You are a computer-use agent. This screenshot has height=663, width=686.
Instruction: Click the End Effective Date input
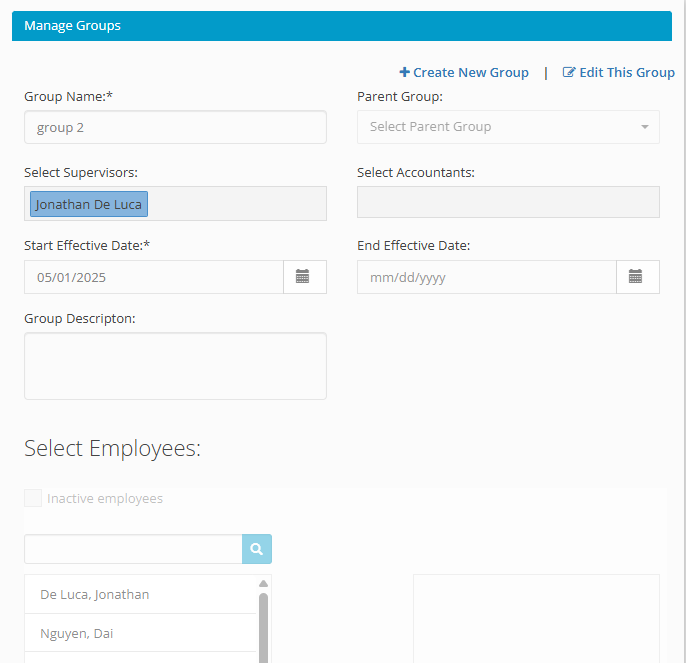[487, 277]
